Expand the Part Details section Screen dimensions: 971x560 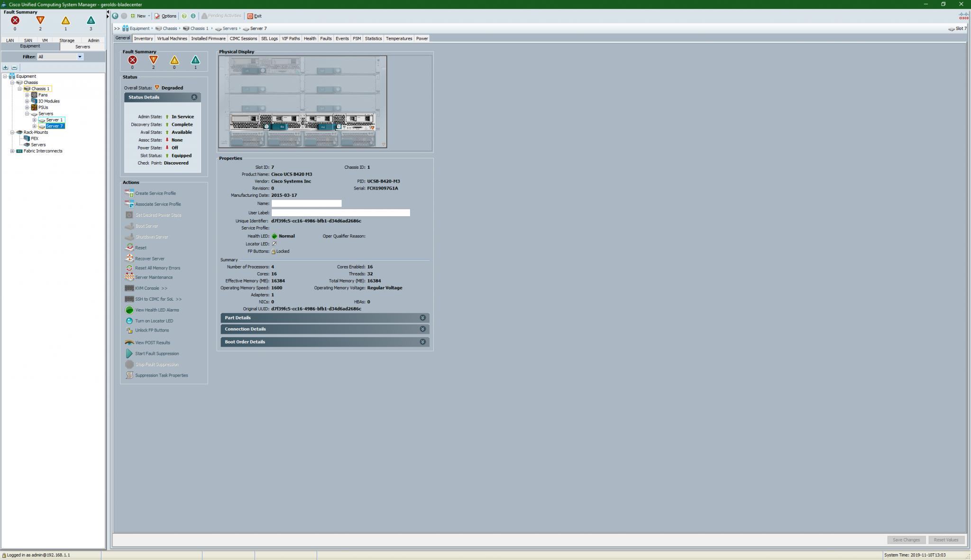click(x=422, y=318)
